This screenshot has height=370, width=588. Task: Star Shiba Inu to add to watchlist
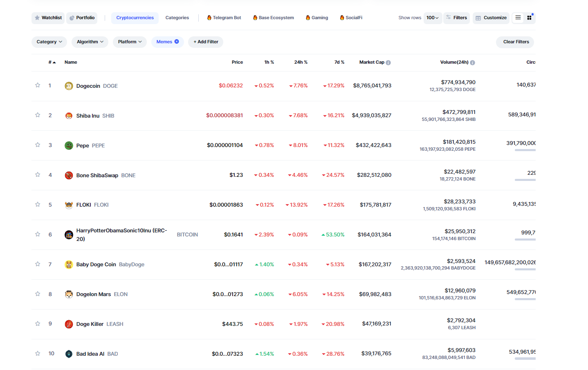click(x=38, y=115)
